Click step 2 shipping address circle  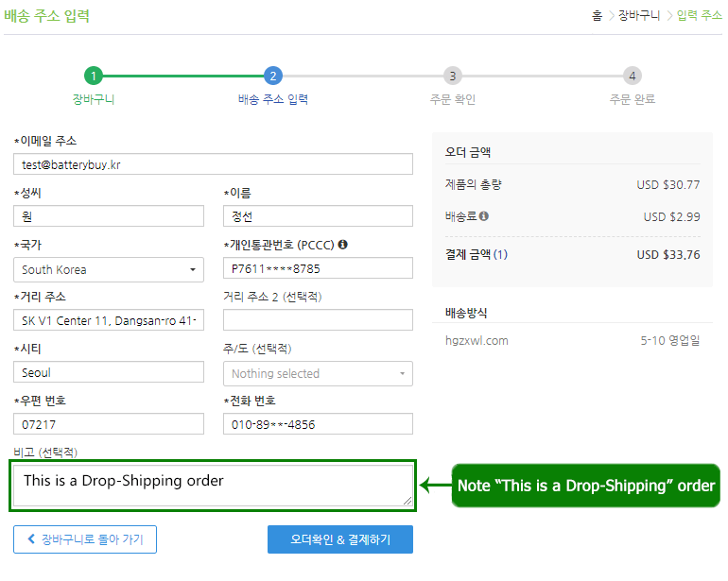272,77
